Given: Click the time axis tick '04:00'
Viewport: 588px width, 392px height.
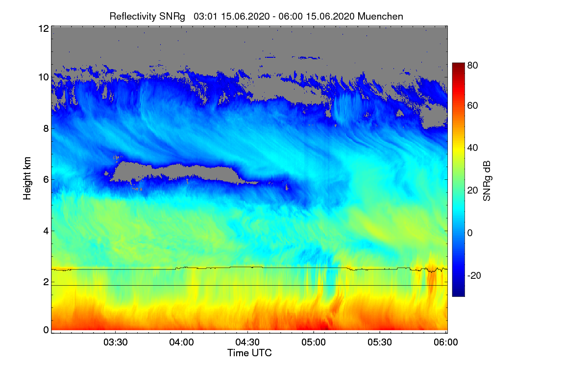Looking at the screenshot, I should pos(182,343).
